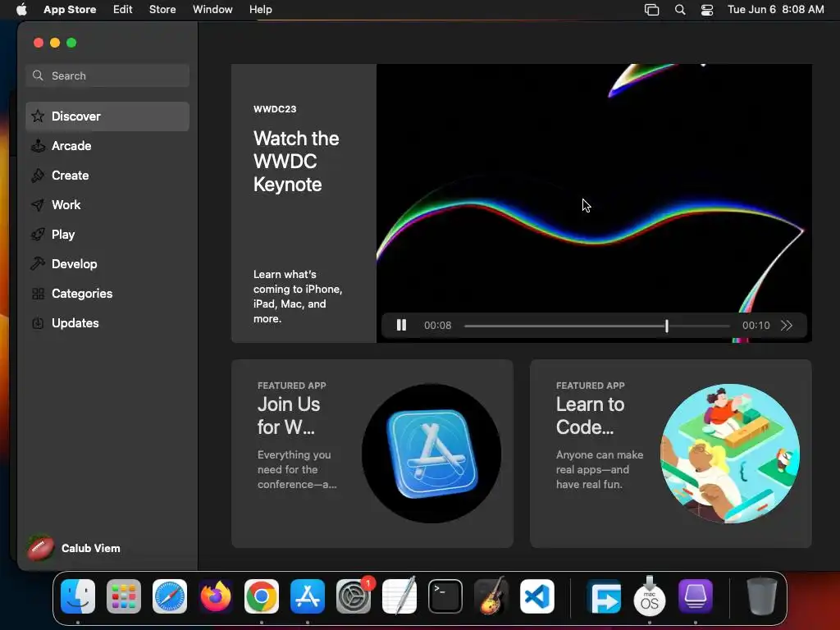Open Control Center in menu bar
This screenshot has height=630, width=840.
pyautogui.click(x=707, y=10)
